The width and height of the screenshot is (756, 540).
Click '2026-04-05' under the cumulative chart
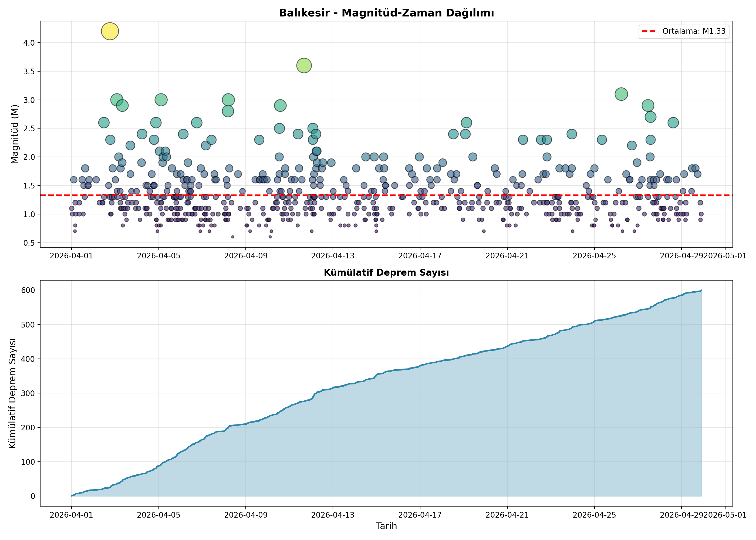pos(158,515)
